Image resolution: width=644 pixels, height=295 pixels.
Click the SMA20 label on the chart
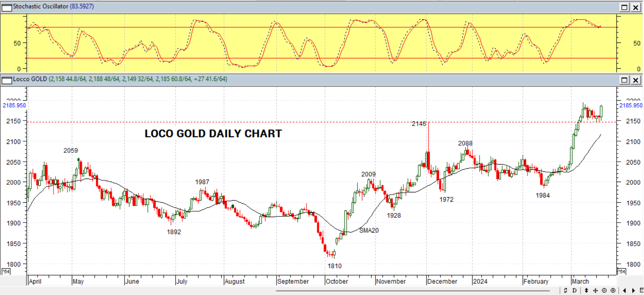(x=369, y=230)
